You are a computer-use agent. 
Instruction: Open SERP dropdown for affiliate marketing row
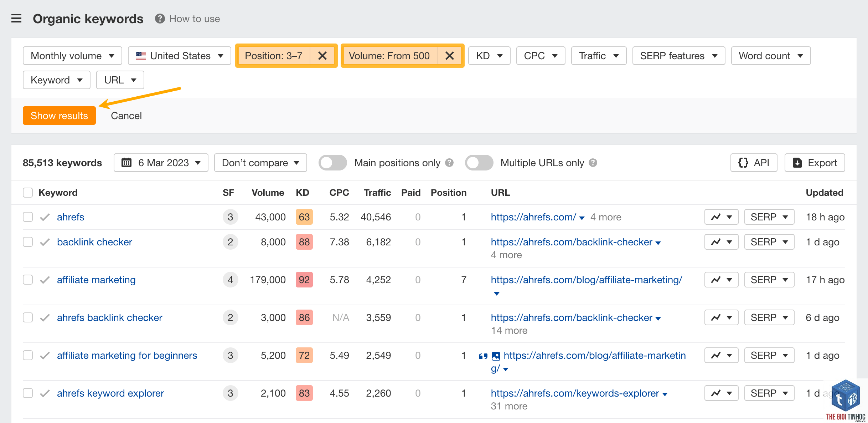click(769, 280)
